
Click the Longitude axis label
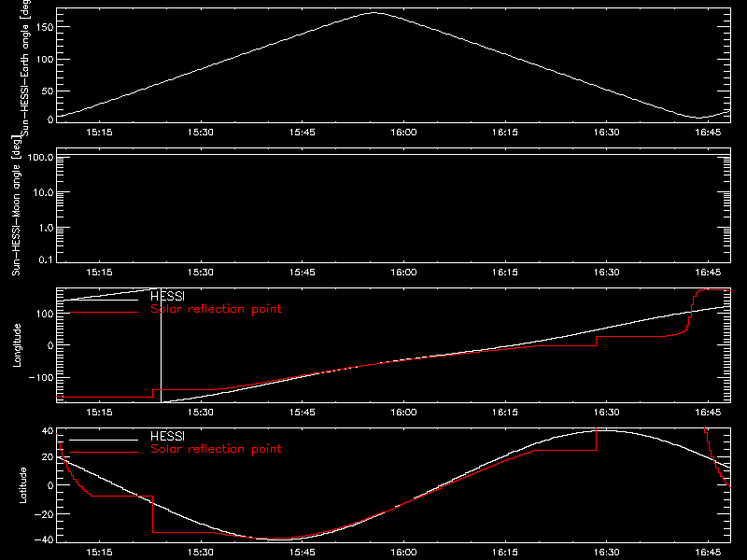[x=17, y=345]
